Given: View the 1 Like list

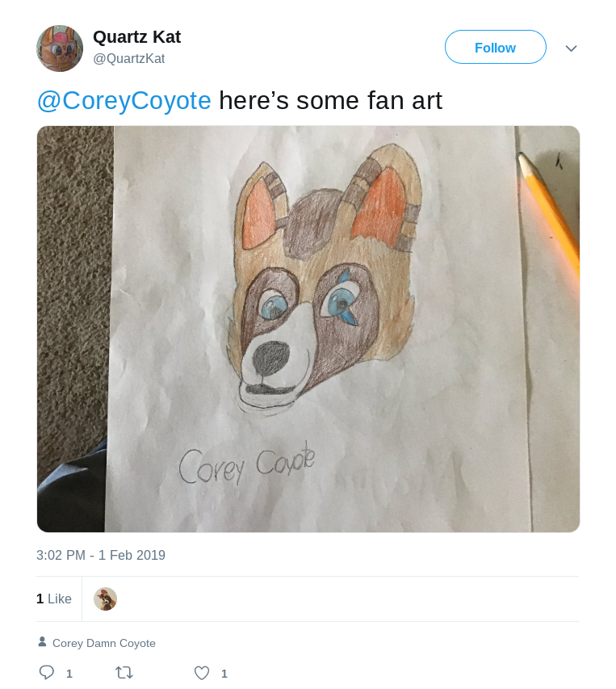Looking at the screenshot, I should (54, 599).
